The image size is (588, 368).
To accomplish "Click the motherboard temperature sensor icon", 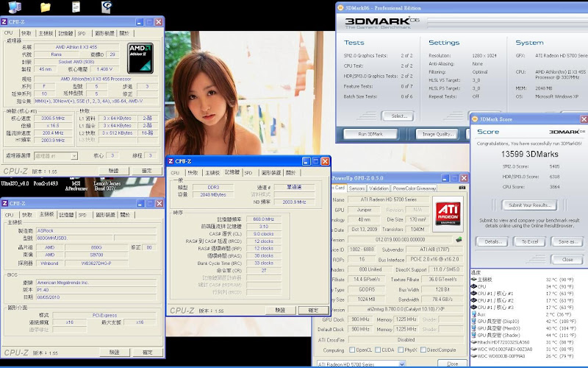I will pos(473,280).
